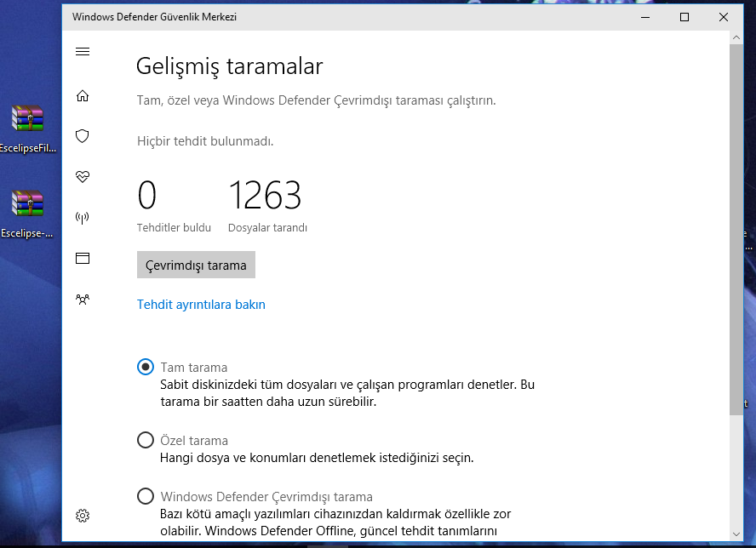Open Firewall & network protection antenna icon
The height and width of the screenshot is (548, 756).
coord(83,218)
